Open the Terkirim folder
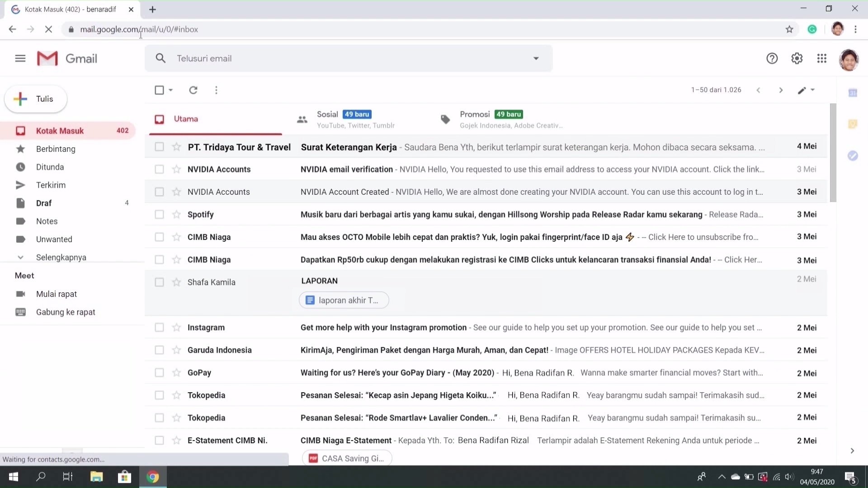This screenshot has width=868, height=488. (68, 185)
